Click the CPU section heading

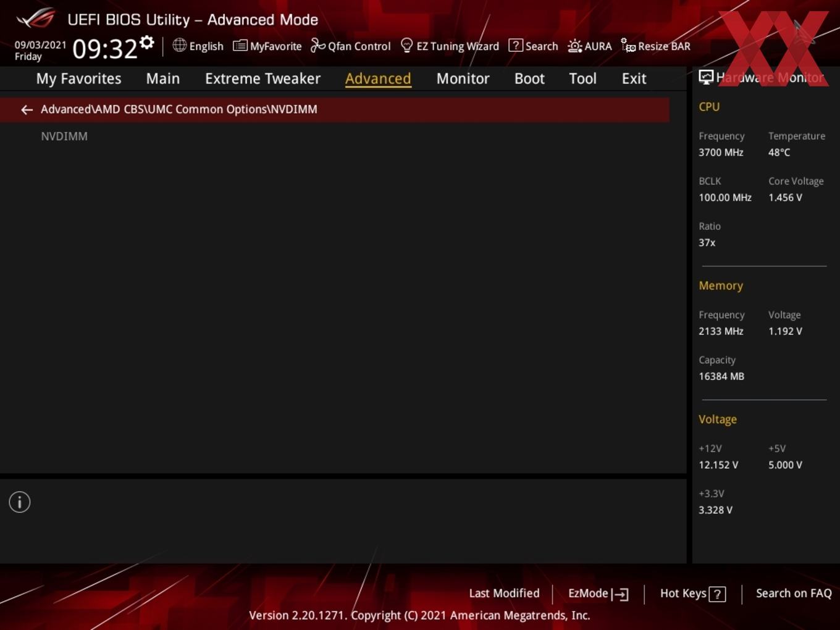point(709,107)
